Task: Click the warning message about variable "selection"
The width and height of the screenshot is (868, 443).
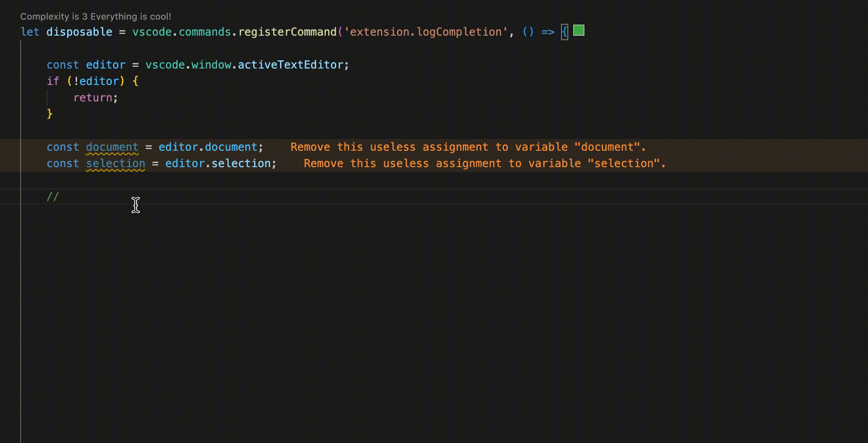Action: 484,163
